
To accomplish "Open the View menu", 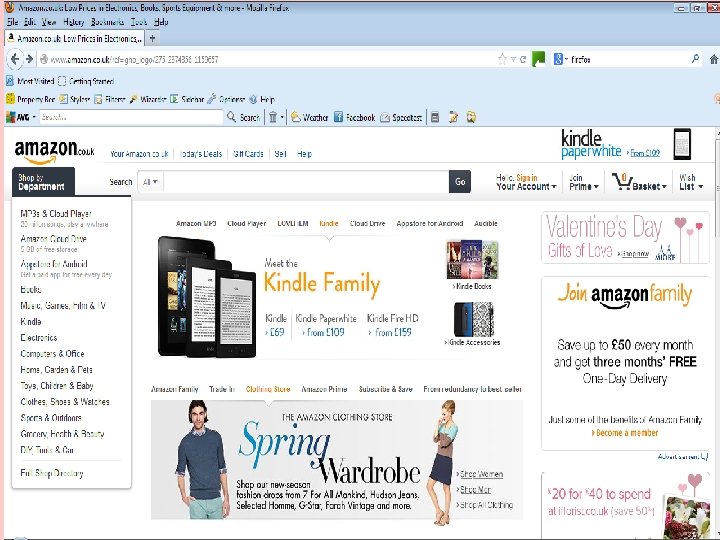I will click(x=49, y=22).
